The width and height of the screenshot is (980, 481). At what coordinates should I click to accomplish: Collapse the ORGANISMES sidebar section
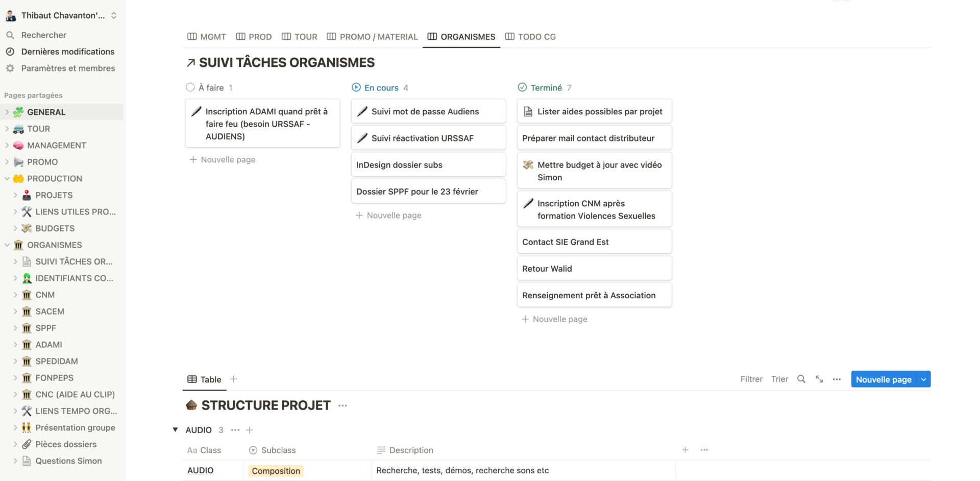(7, 245)
